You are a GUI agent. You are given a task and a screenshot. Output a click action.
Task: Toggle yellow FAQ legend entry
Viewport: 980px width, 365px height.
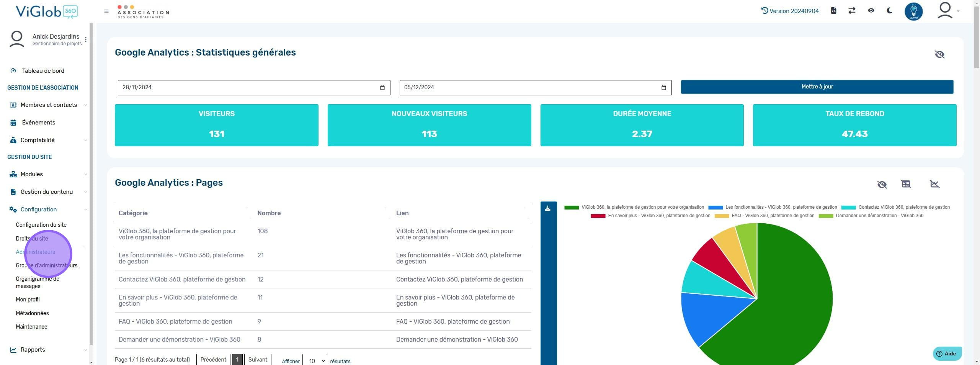764,216
